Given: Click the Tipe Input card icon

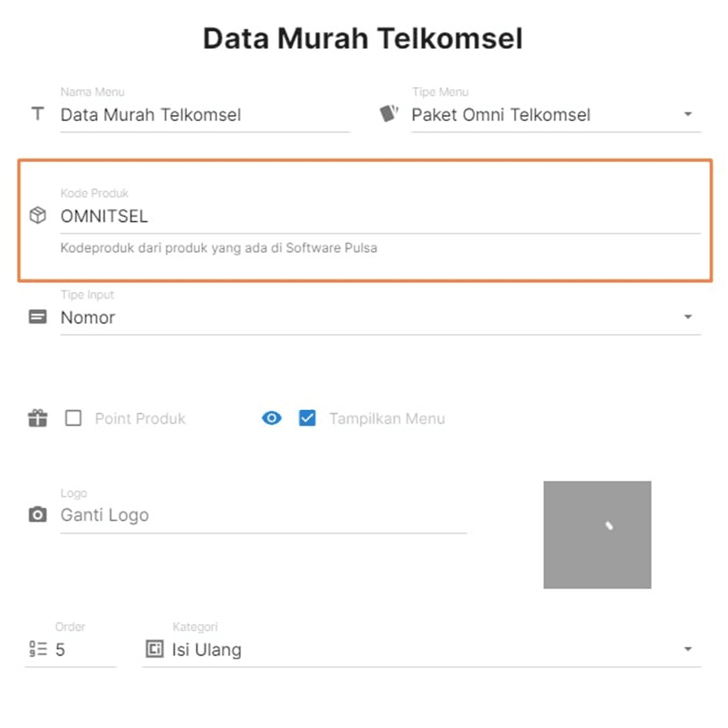Looking at the screenshot, I should (x=37, y=317).
